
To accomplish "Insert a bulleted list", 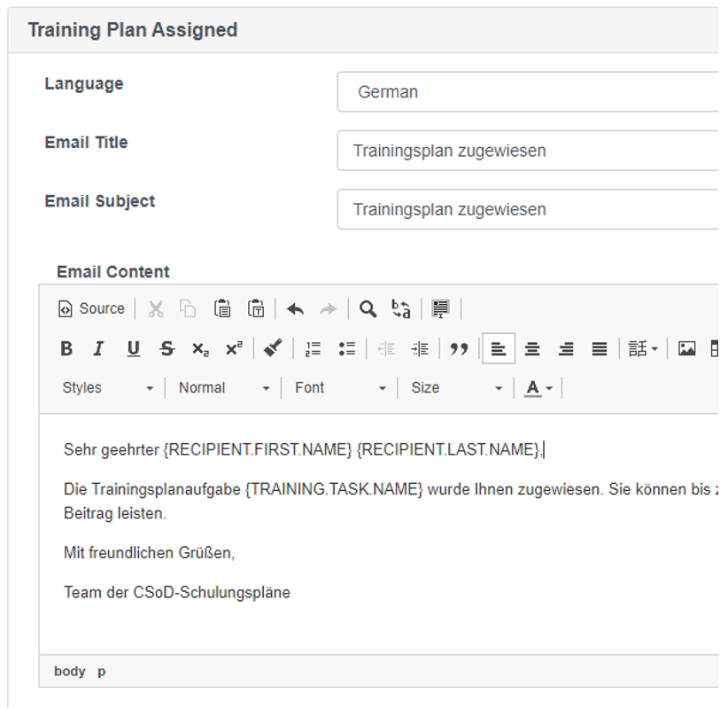I will (347, 348).
